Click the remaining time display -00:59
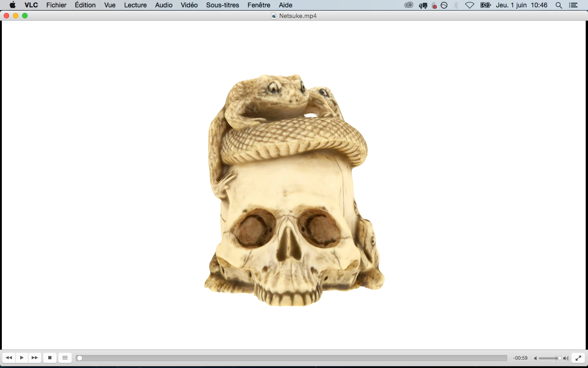 pyautogui.click(x=520, y=358)
